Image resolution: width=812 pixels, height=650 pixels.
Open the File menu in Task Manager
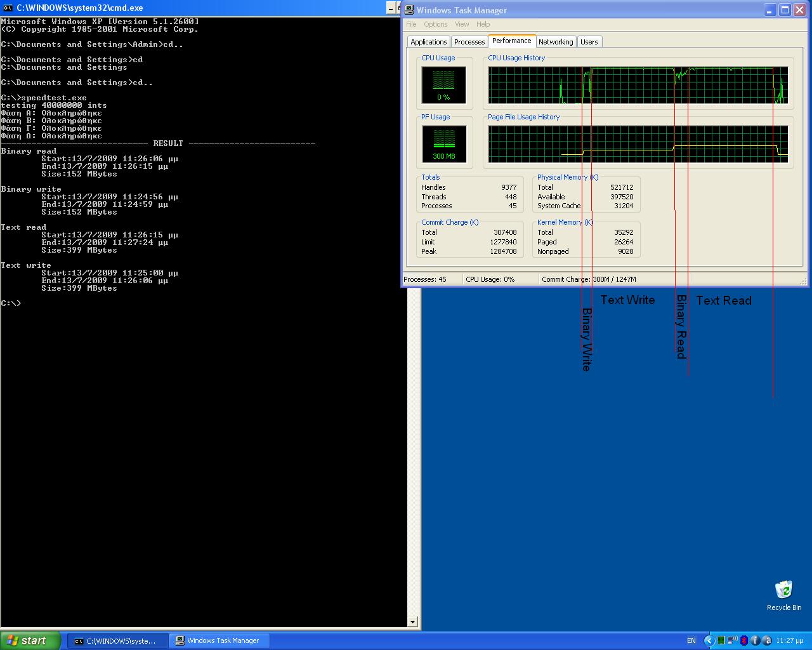[411, 24]
